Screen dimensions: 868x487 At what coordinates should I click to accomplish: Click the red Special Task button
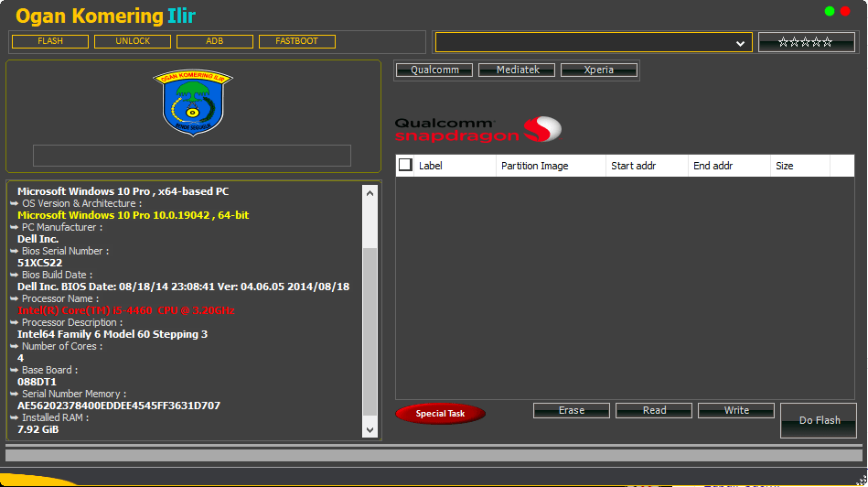click(440, 414)
